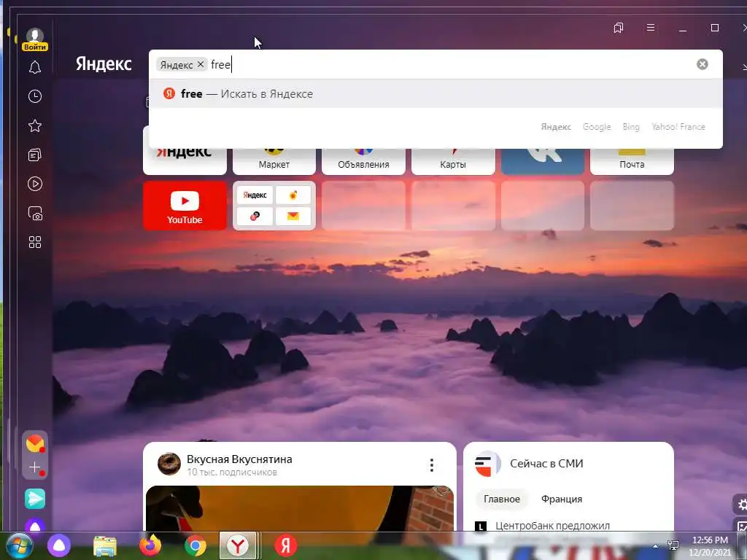Open Yandex Mail icon in sidebar
The image size is (747, 560).
35,443
